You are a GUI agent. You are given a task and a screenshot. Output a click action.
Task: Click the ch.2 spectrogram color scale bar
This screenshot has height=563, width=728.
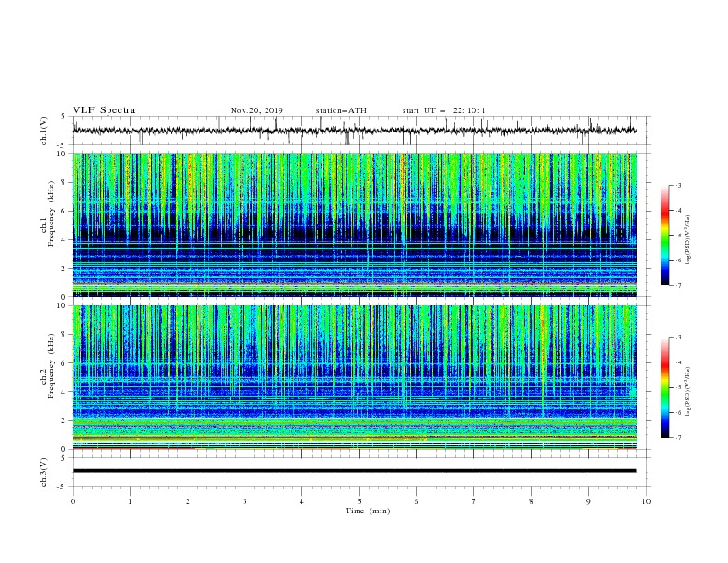(665, 387)
